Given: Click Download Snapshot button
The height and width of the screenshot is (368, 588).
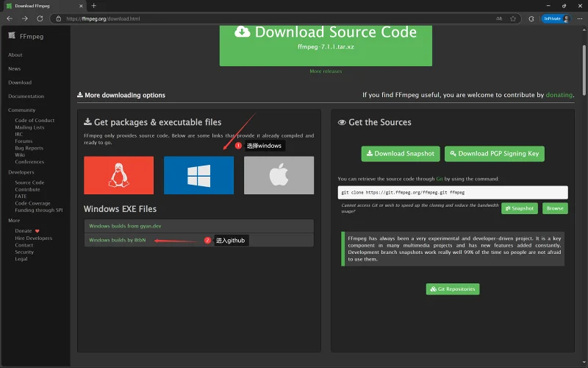Looking at the screenshot, I should [x=401, y=154].
